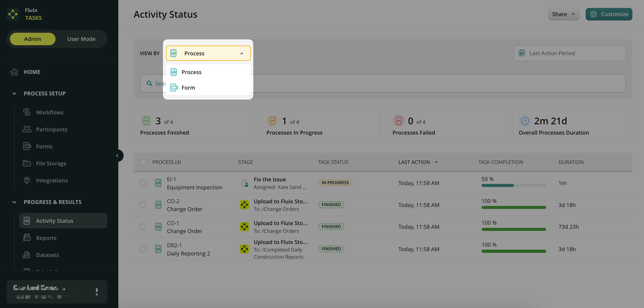The height and width of the screenshot is (308, 644).
Task: Click the EI-1 50% completion progress bar
Action: point(513,185)
